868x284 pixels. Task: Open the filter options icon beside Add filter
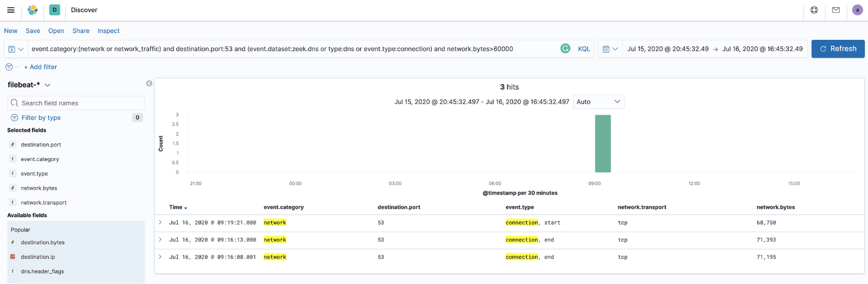[x=9, y=67]
